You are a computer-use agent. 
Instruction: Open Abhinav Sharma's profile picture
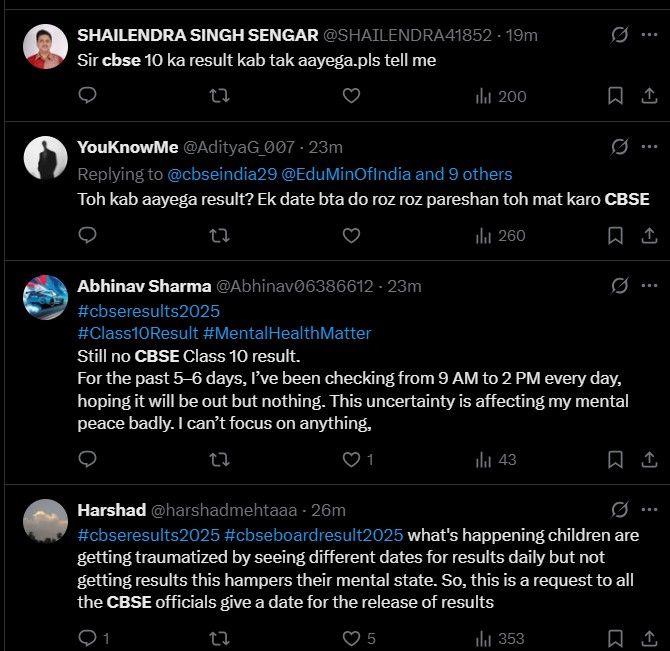[x=46, y=296]
